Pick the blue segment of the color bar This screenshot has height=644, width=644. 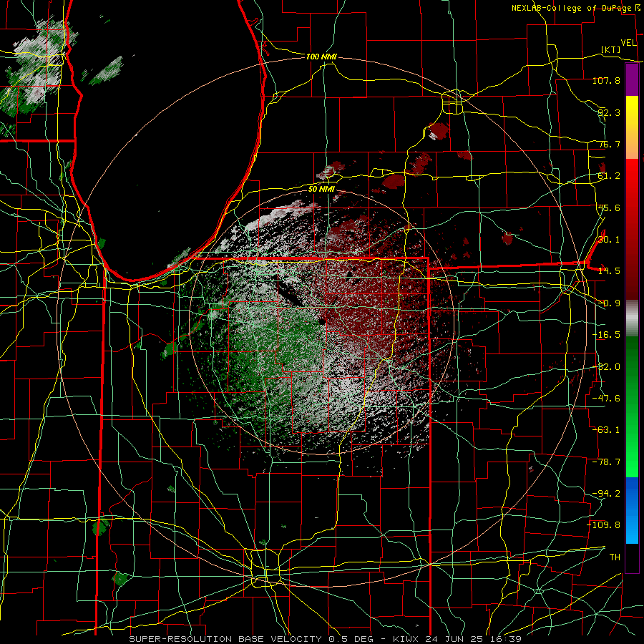[632, 510]
